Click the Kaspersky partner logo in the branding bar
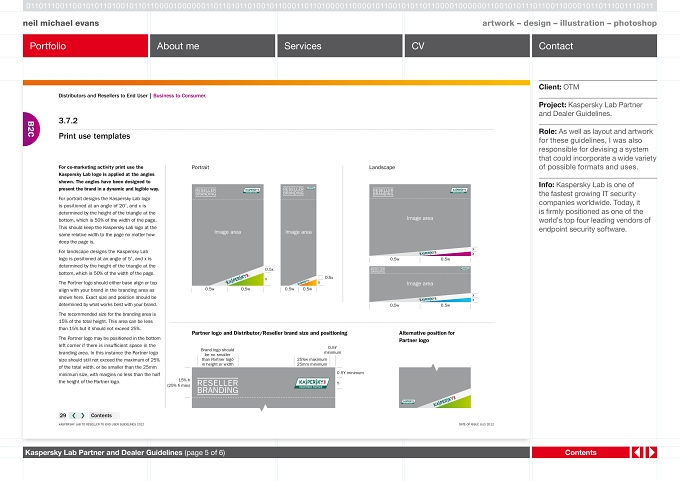The image size is (680, 481). coord(312,383)
